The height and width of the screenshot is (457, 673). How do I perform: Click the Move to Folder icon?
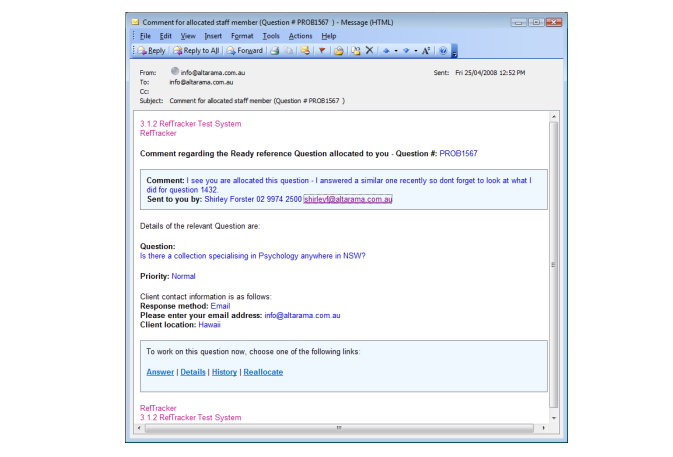click(x=339, y=51)
